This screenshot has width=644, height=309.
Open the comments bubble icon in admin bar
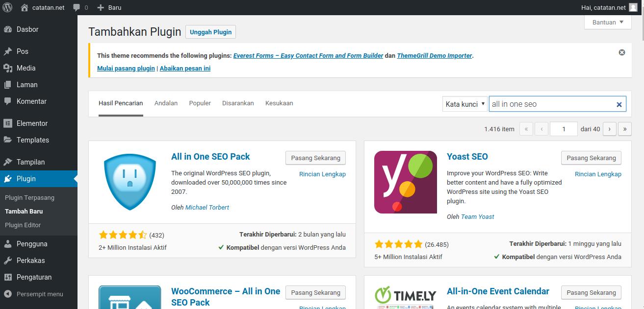pos(77,7)
